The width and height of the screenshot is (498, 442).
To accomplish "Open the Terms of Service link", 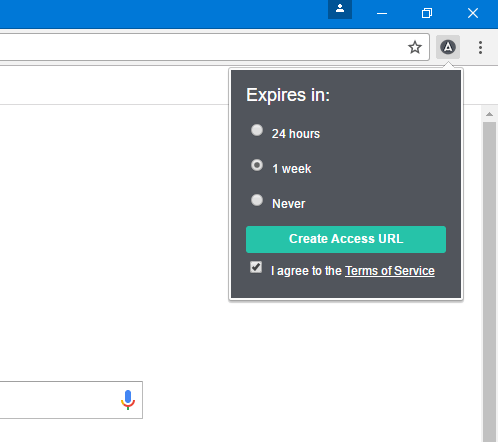I will (390, 271).
